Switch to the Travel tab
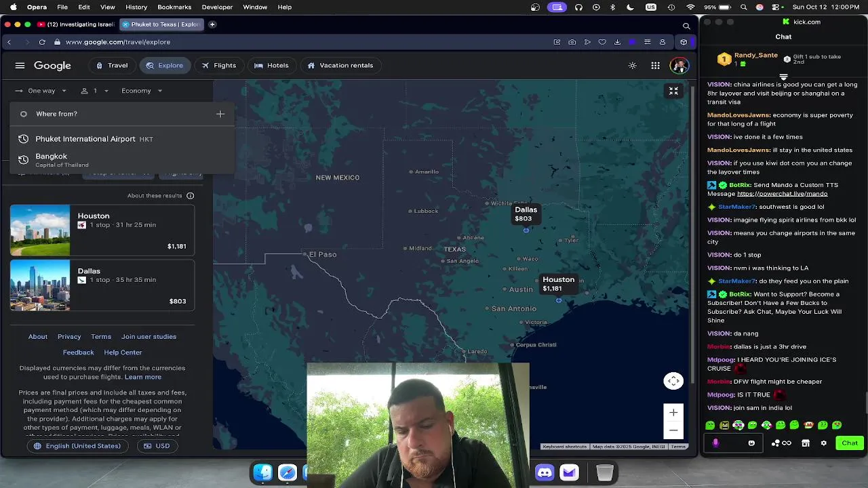This screenshot has height=488, width=868. coord(112,66)
